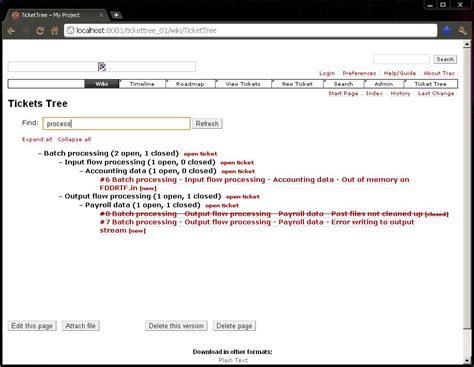474x367 pixels.
Task: Open the Login link
Action: (327, 73)
